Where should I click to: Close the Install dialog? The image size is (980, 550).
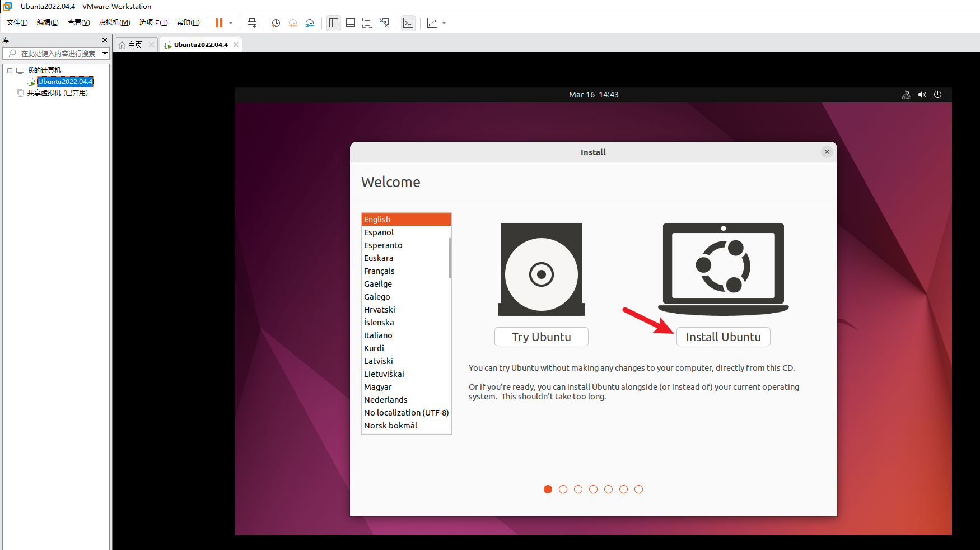827,152
